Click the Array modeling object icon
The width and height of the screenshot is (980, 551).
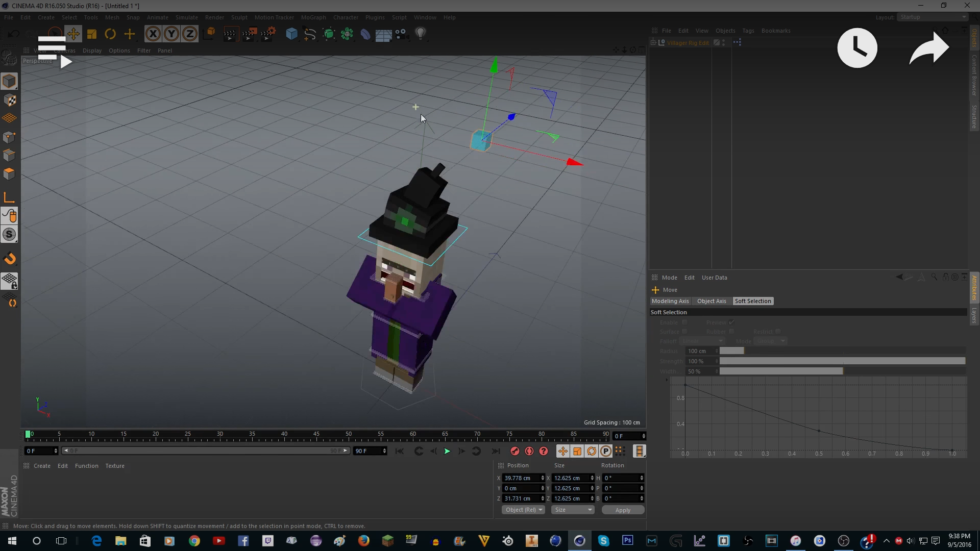(x=347, y=34)
